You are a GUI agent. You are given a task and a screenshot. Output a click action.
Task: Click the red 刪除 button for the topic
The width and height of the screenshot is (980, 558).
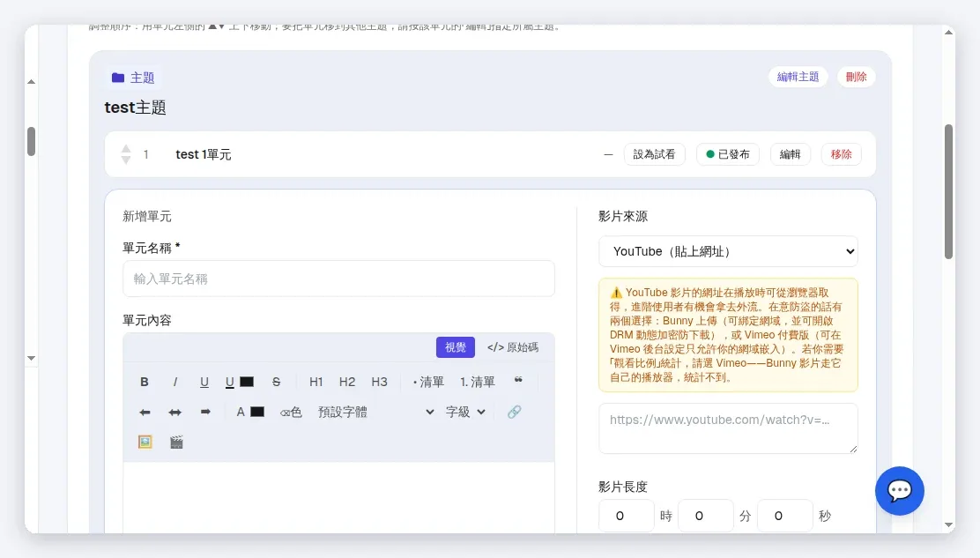(857, 77)
